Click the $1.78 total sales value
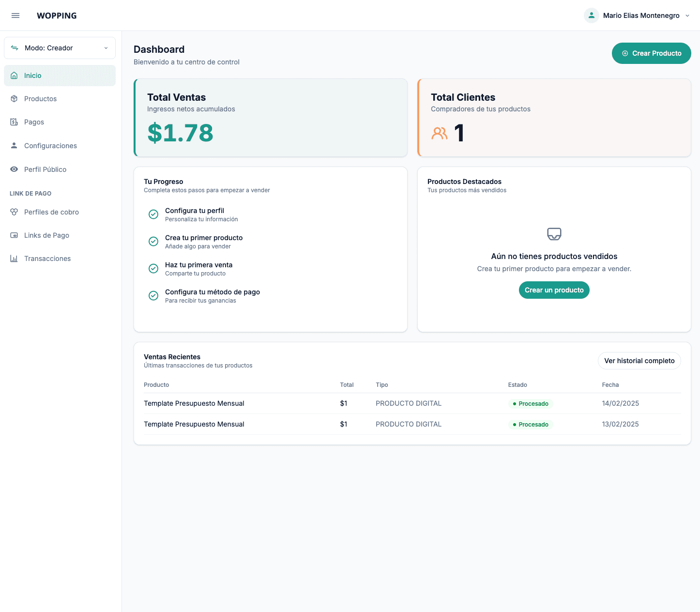 (x=180, y=133)
